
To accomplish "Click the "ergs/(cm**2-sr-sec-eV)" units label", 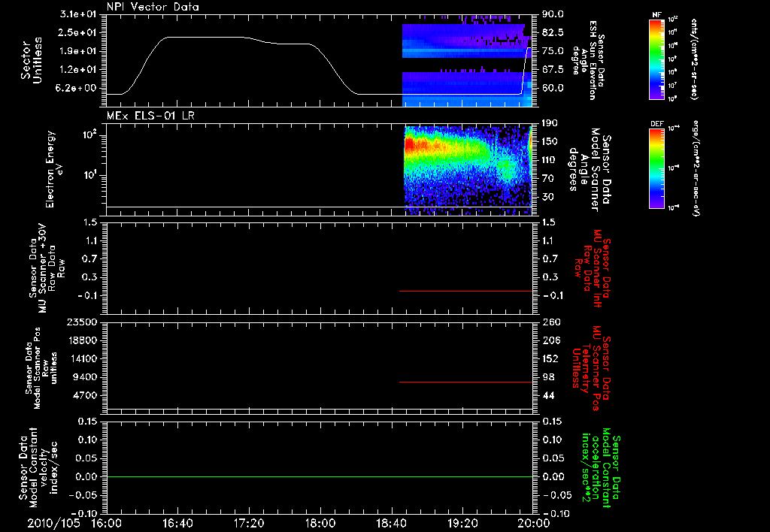I will point(696,168).
